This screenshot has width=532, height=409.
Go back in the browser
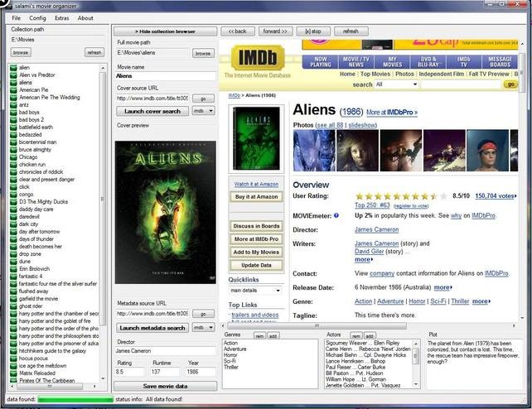pyautogui.click(x=238, y=31)
